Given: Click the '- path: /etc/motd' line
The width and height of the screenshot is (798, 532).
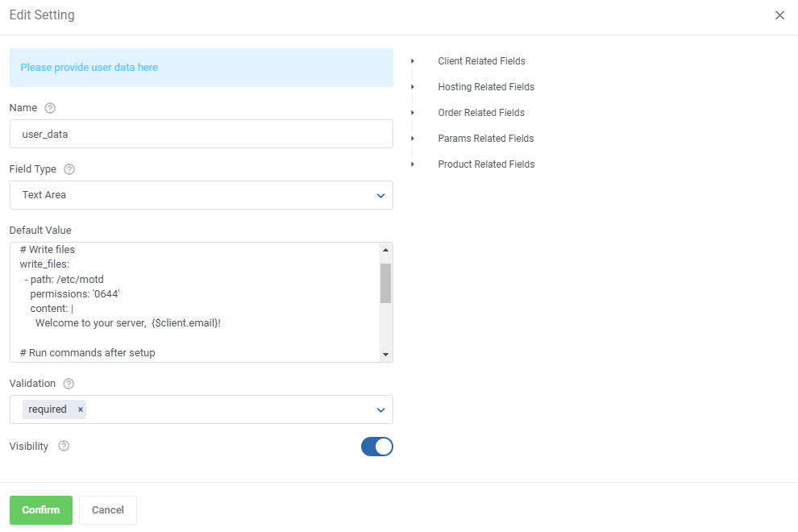Looking at the screenshot, I should click(64, 280).
